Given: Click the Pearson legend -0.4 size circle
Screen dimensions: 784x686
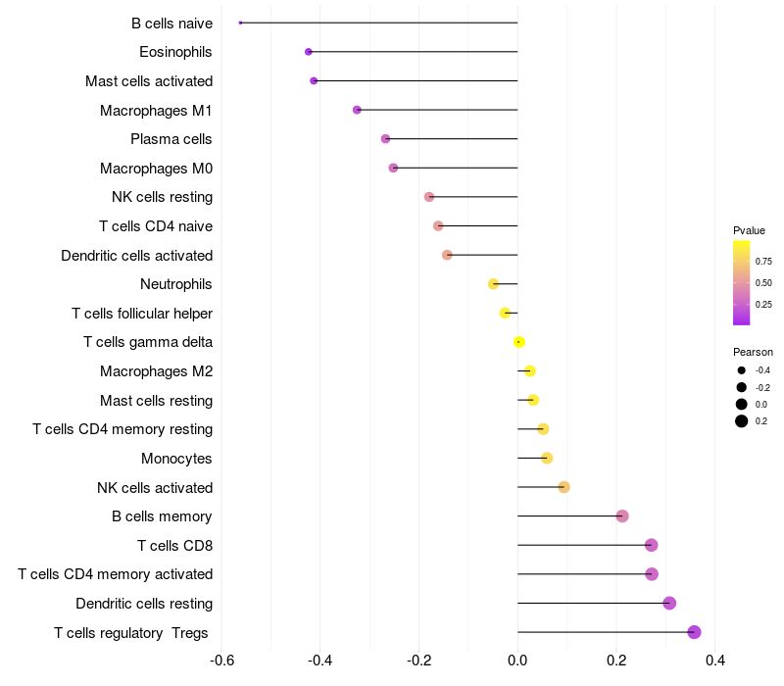Looking at the screenshot, I should pos(742,370).
